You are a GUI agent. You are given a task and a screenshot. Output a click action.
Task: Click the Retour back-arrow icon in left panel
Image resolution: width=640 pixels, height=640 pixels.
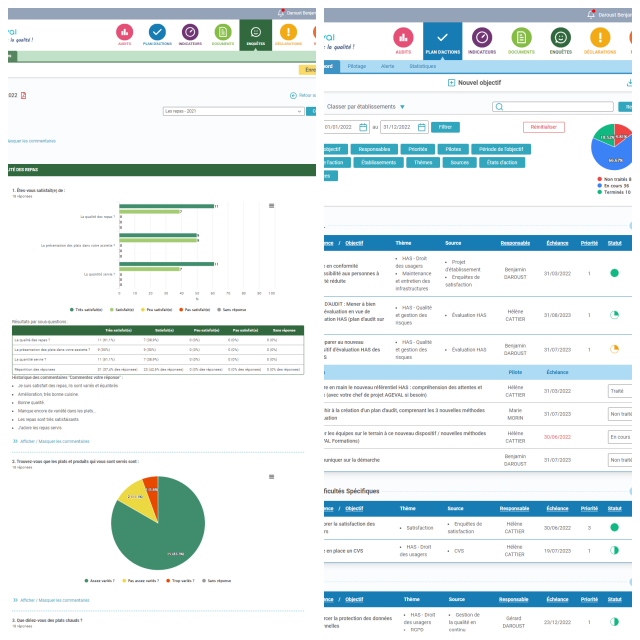293,96
